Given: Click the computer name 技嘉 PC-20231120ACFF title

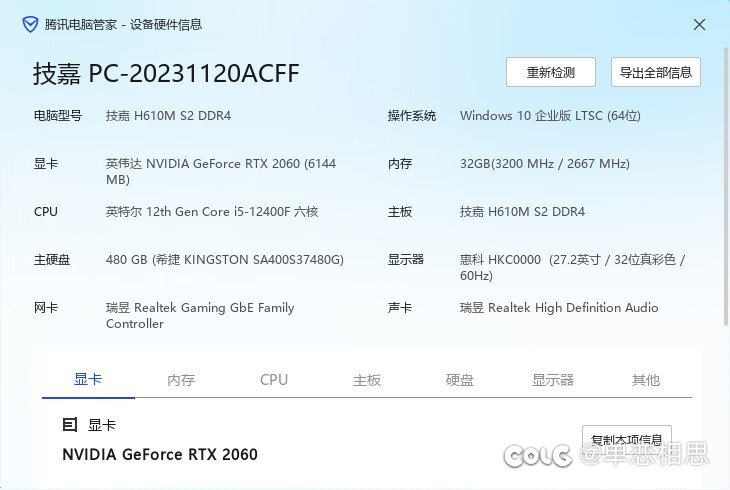Looking at the screenshot, I should tap(166, 73).
